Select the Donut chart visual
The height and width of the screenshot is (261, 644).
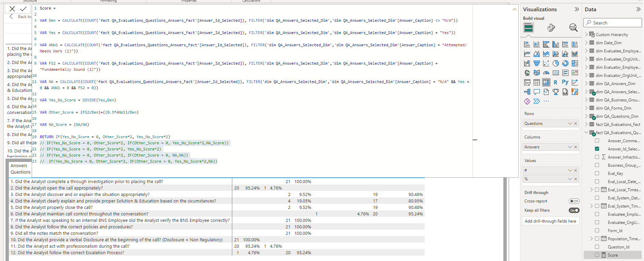pos(565,63)
